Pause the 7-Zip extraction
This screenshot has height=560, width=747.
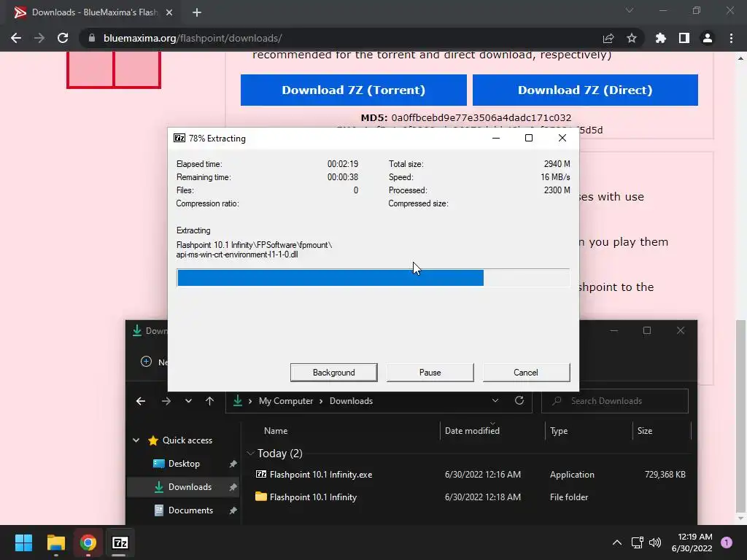430,373
